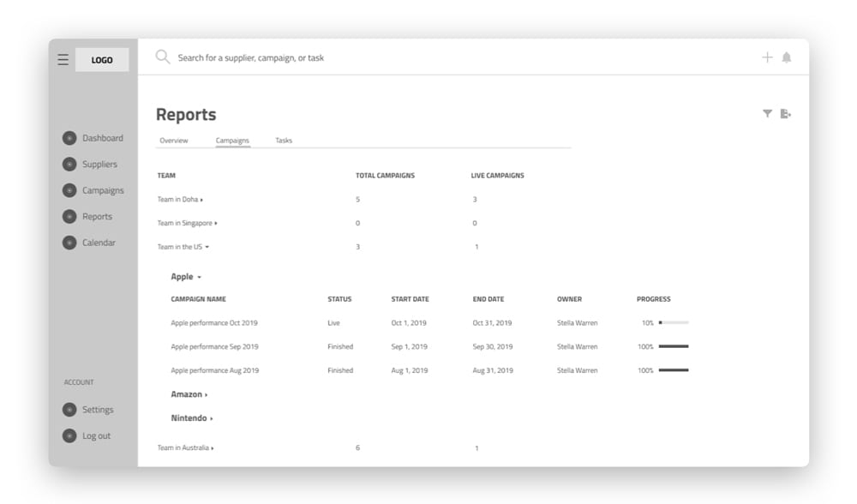
Task: Switch to the Campaigns tab
Action: [x=232, y=141]
